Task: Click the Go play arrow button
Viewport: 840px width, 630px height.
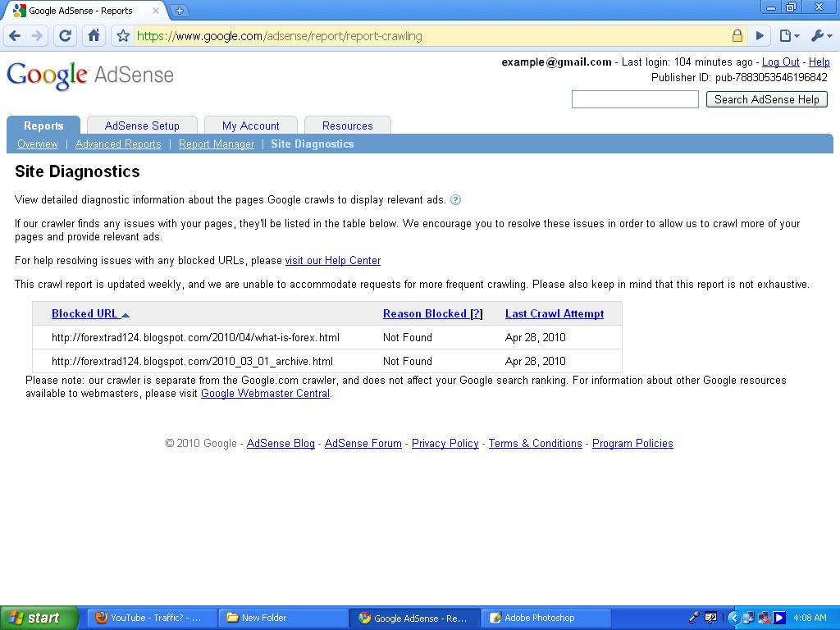Action: (760, 36)
